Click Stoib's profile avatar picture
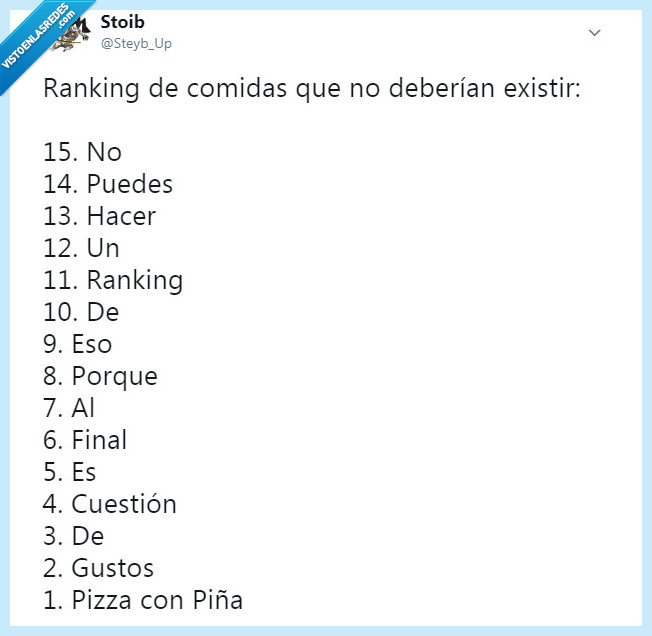Viewport: 652px width, 636px height. (x=72, y=35)
